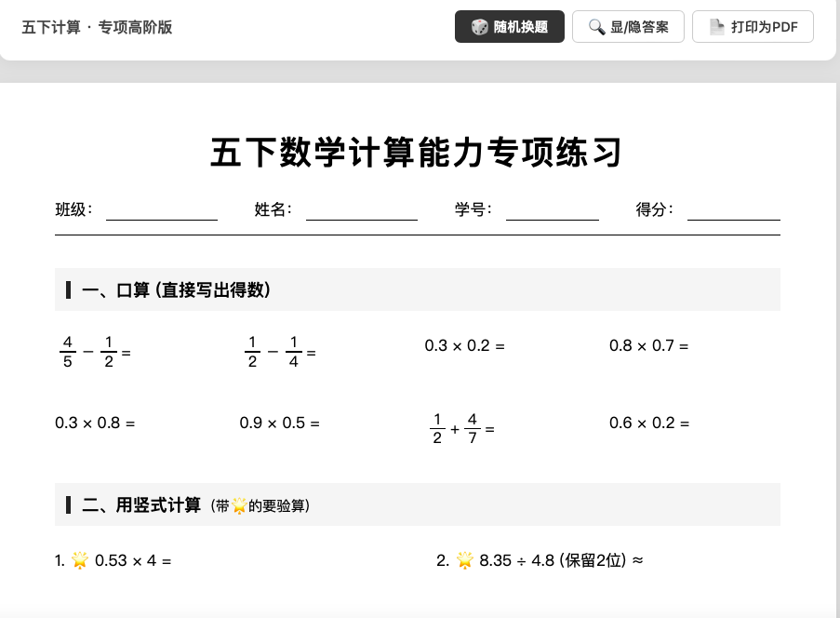
Task: Click the 1/2 + 4/7 fraction problem
Action: [461, 429]
